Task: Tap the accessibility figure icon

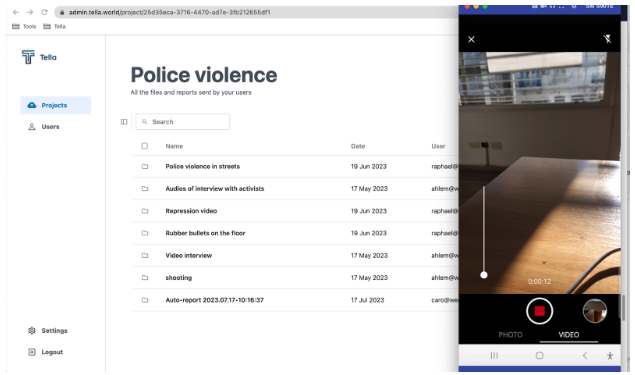Action: click(610, 356)
